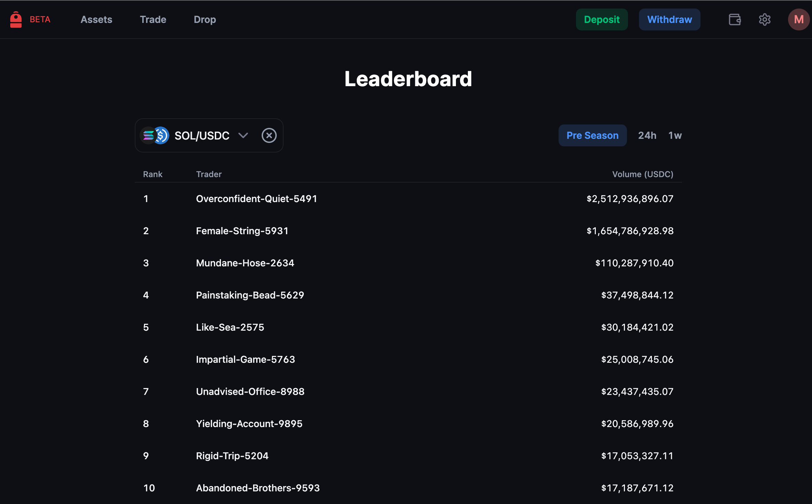Switch leaderboard to 1w timeframe
The width and height of the screenshot is (812, 504).
coord(675,135)
